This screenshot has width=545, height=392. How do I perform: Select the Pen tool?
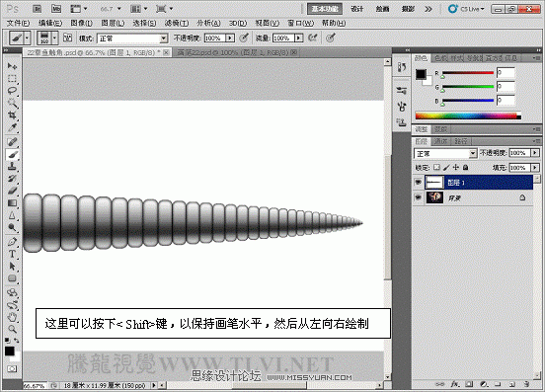click(x=12, y=242)
